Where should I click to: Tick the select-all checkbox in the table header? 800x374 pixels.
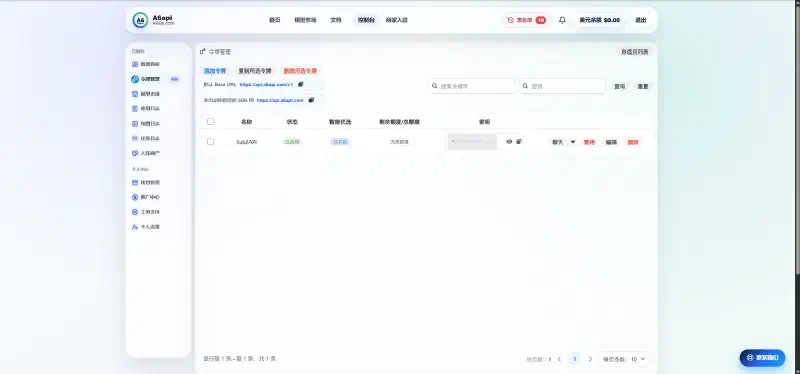click(x=210, y=122)
